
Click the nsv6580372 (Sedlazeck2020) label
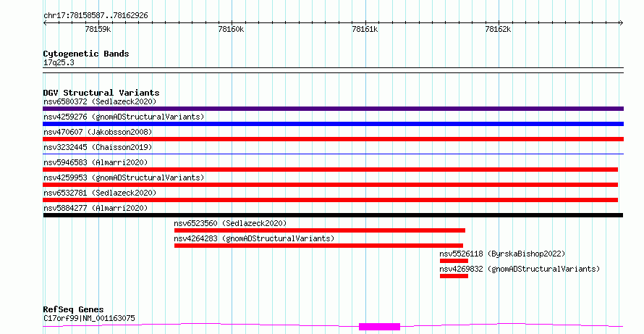pos(100,101)
